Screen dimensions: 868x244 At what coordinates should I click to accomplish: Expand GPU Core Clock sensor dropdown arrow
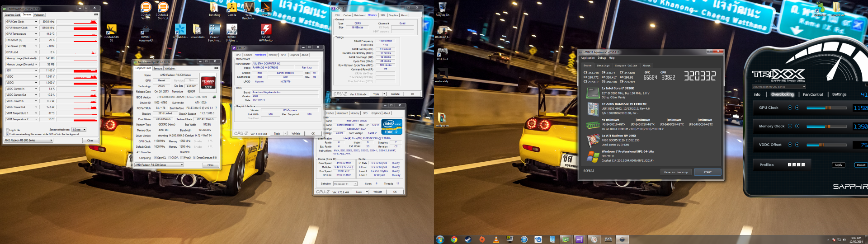[x=36, y=22]
